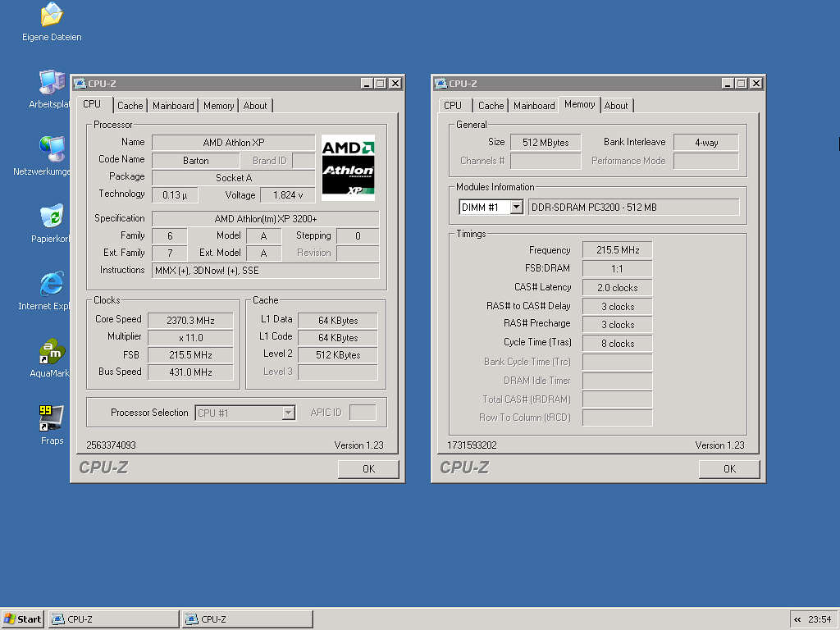This screenshot has width=840, height=630.
Task: Click the Technology value 0.13 µ
Action: pyautogui.click(x=175, y=195)
